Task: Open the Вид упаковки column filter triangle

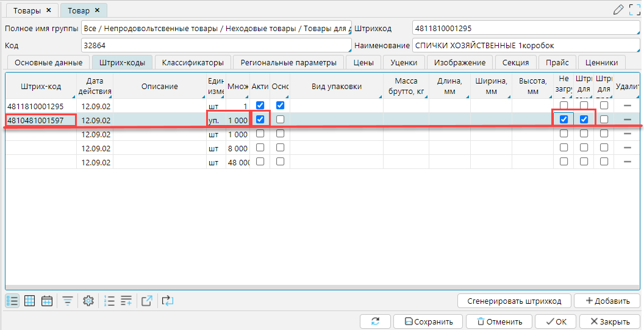Action: tap(379, 96)
